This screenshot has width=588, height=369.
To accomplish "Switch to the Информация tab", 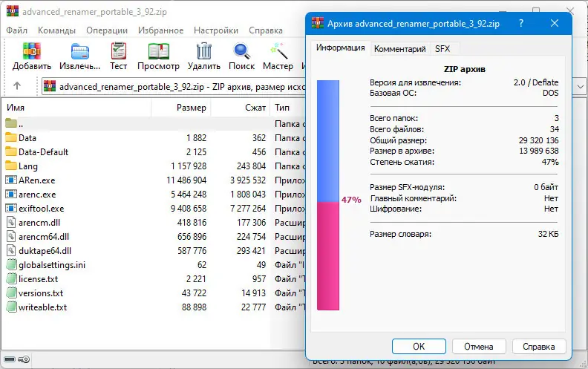I will click(341, 48).
